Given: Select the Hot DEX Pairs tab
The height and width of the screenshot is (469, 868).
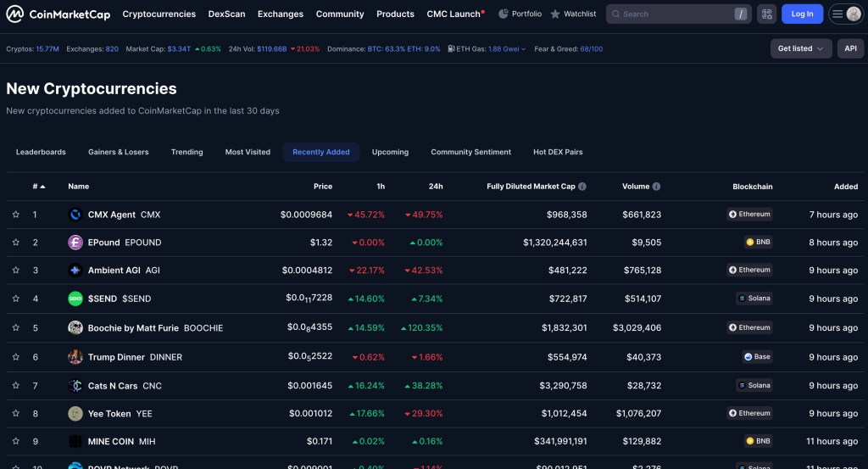Looking at the screenshot, I should click(558, 152).
